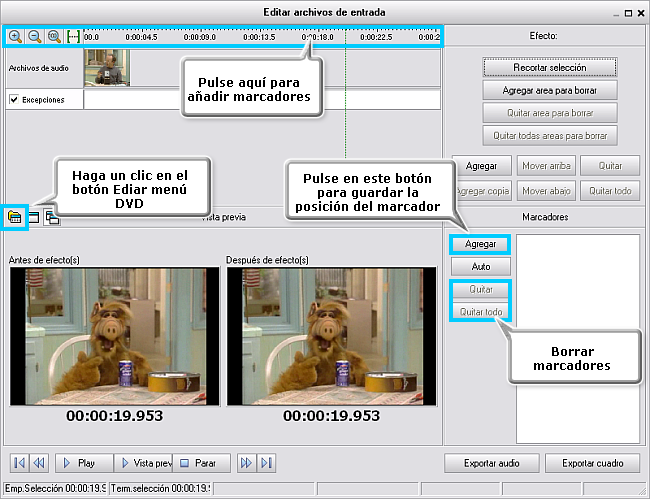Click the Term.selección status field

160,488
